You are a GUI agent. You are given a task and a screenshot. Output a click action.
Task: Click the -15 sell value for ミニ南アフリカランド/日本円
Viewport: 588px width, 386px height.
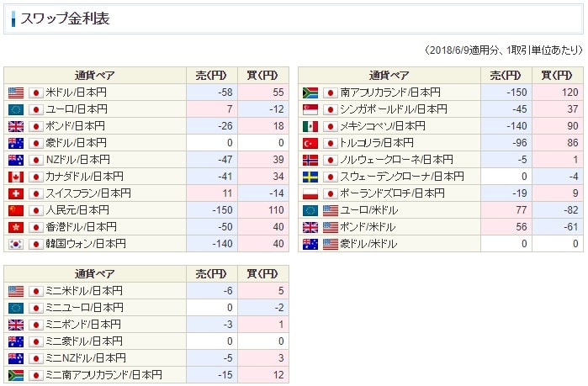(x=225, y=375)
